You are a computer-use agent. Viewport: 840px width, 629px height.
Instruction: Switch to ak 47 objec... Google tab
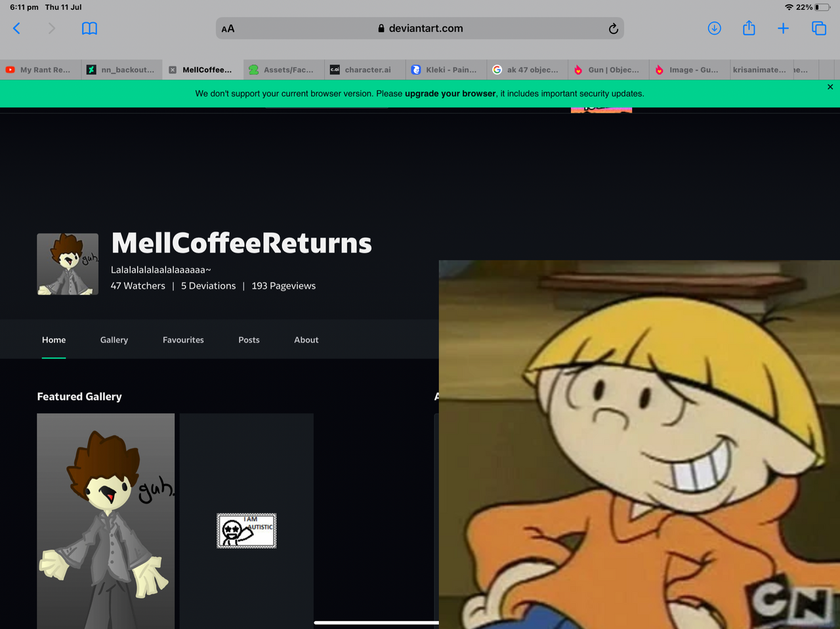(527, 70)
